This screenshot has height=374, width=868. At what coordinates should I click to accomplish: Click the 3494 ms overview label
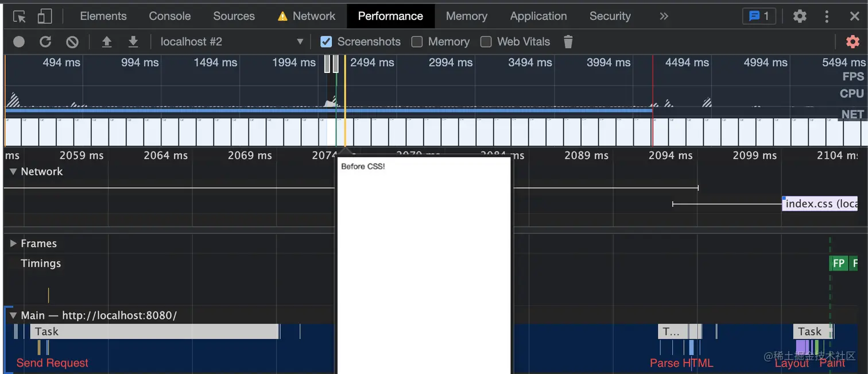529,62
